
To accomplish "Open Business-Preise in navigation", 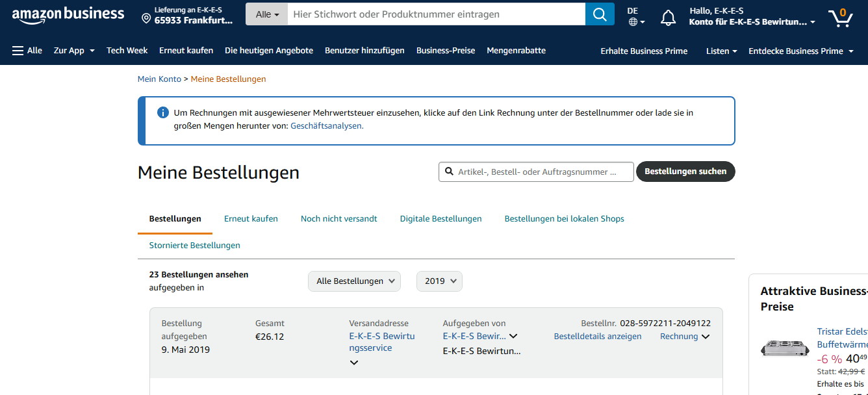I will (446, 51).
